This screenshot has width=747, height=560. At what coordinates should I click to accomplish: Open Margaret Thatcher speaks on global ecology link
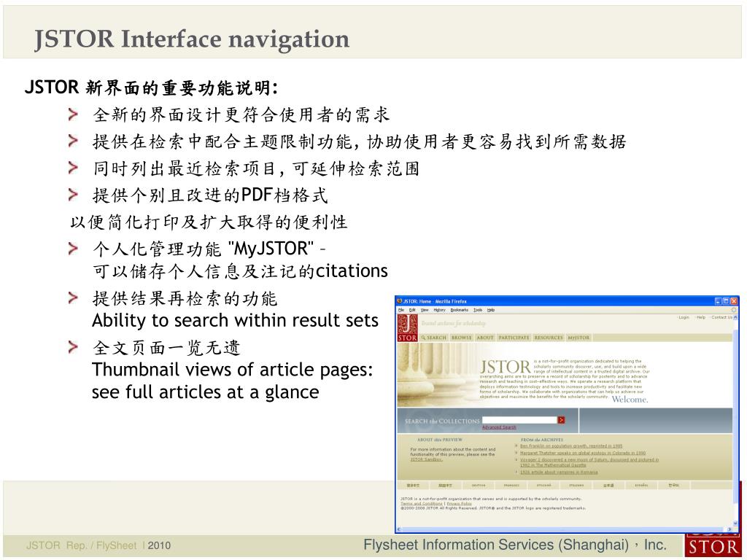583,453
